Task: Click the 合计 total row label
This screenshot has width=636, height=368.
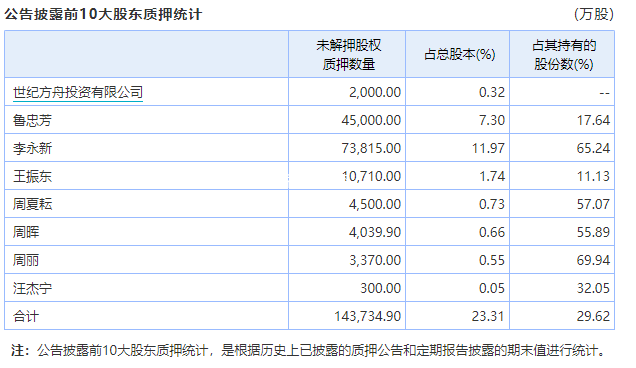Action: tap(26, 316)
